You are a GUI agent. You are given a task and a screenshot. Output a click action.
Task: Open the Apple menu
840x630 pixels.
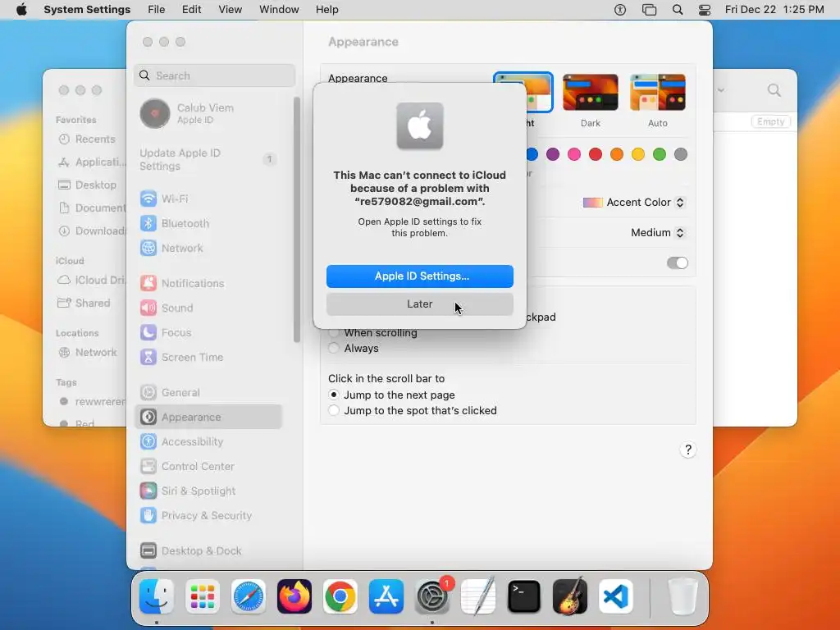tap(21, 10)
